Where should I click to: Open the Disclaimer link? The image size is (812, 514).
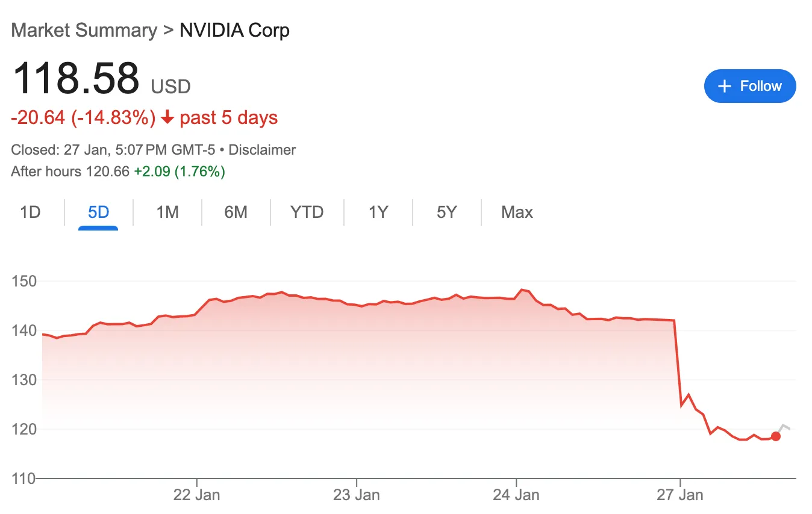pyautogui.click(x=262, y=150)
